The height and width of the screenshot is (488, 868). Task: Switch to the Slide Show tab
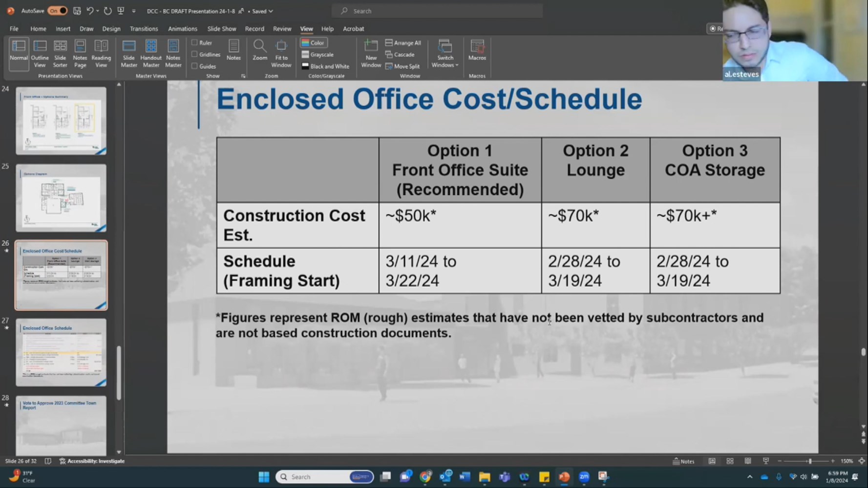[221, 29]
